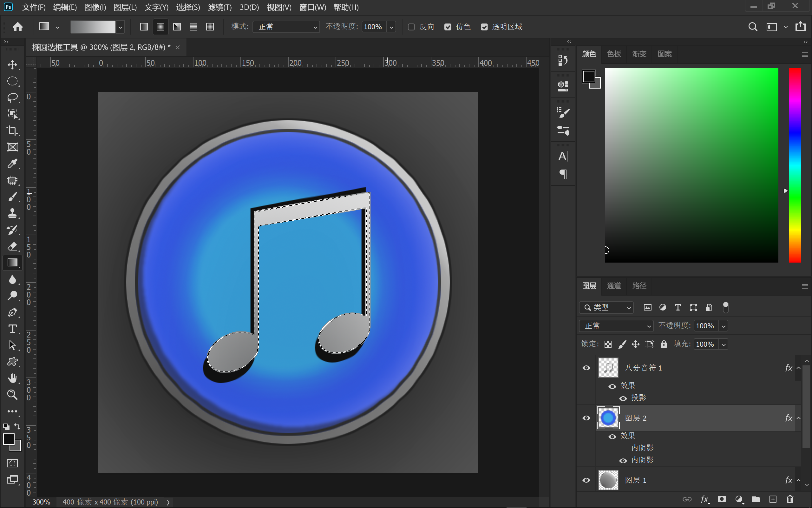Viewport: 812px width, 508px height.
Task: Hide 效果 group of 图层 2
Action: point(612,437)
